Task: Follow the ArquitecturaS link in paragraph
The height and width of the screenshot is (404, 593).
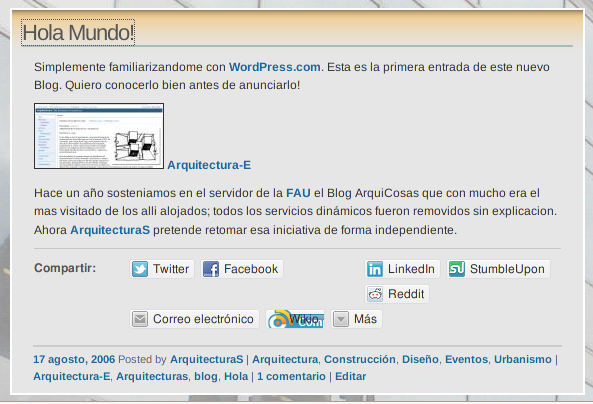Action: coord(110,230)
